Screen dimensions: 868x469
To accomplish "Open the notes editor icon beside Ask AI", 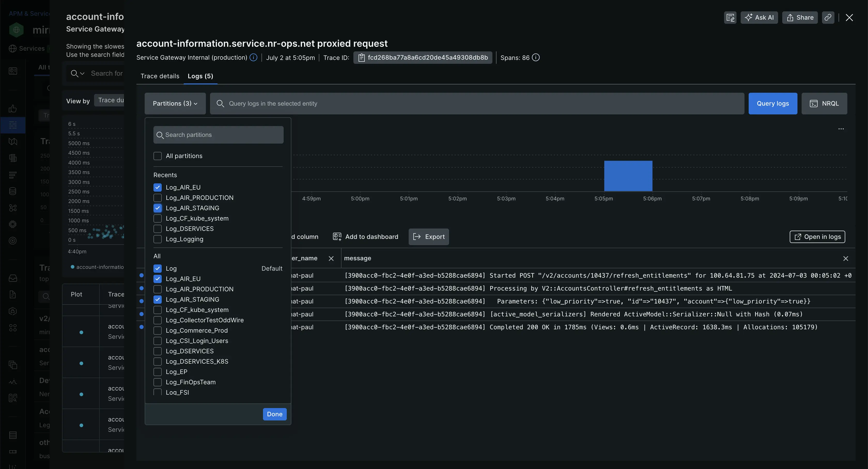I will point(730,18).
